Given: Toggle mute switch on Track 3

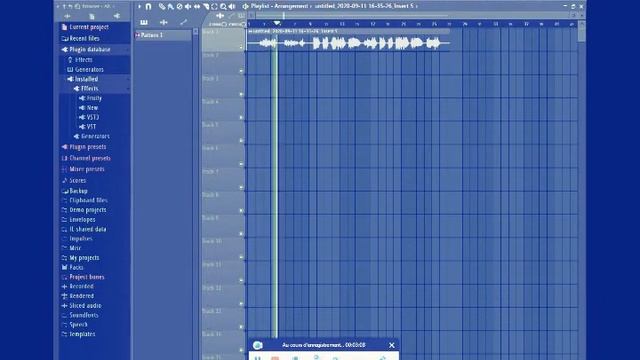Looking at the screenshot, I should (x=241, y=94).
